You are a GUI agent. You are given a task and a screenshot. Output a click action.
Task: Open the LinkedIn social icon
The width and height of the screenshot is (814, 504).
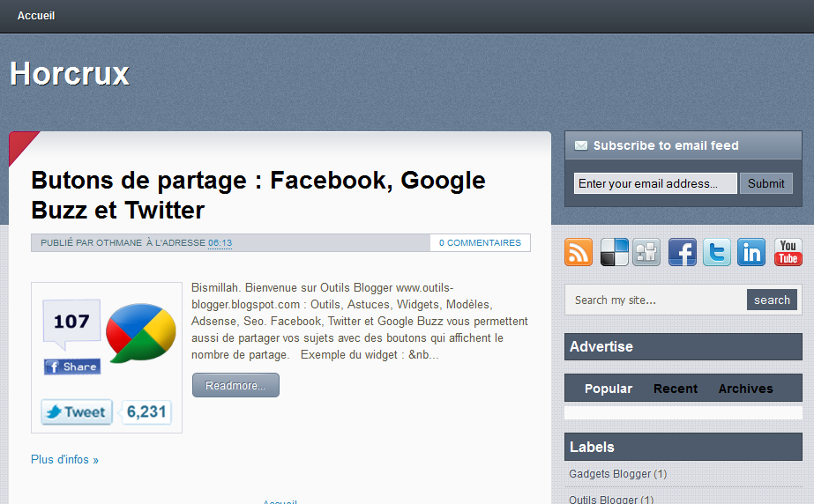coord(751,252)
